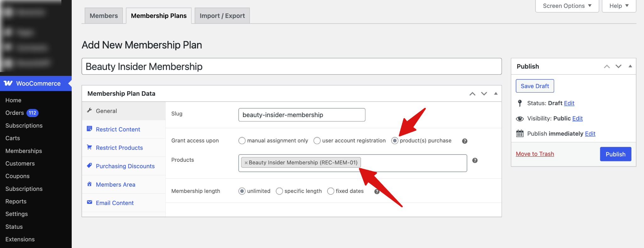The height and width of the screenshot is (248, 644).
Task: Click the Save Draft button
Action: pos(535,86)
